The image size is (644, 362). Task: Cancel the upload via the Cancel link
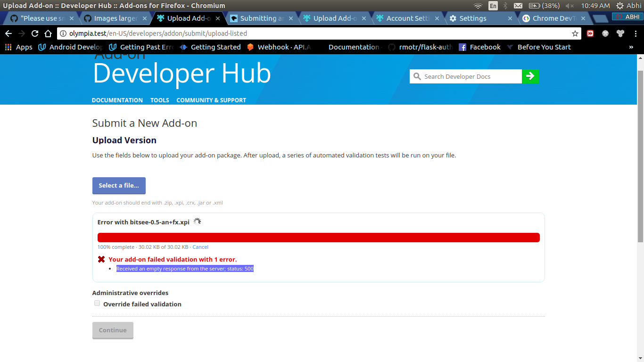(x=200, y=247)
